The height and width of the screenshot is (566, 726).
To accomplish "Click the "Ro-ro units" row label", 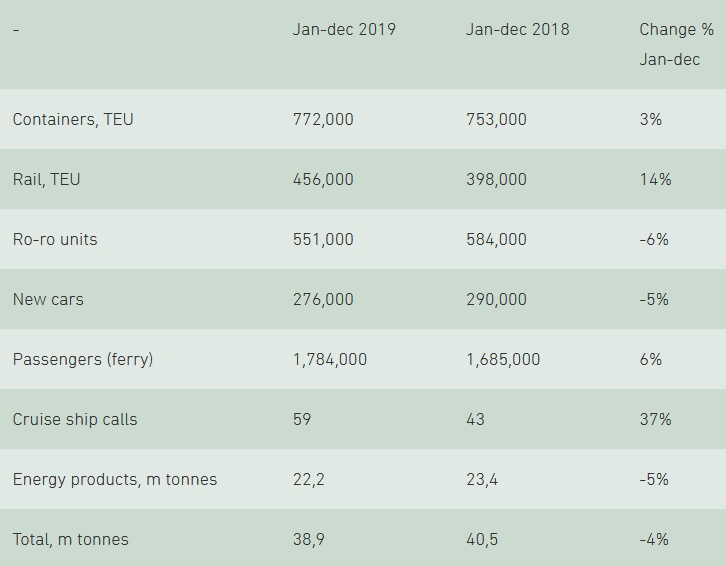I will (x=55, y=239).
